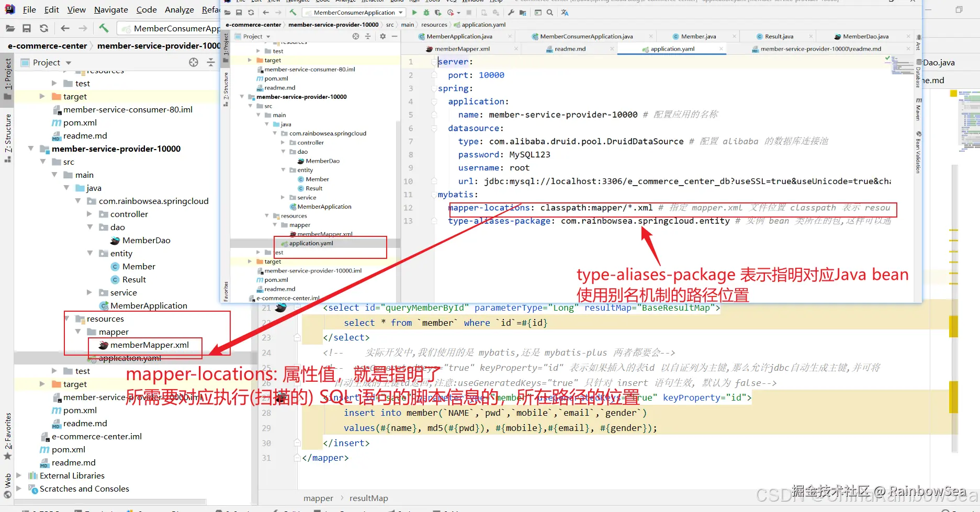The image size is (980, 512).
Task: Click Open icon in front window toolbar
Action: pyautogui.click(x=228, y=13)
